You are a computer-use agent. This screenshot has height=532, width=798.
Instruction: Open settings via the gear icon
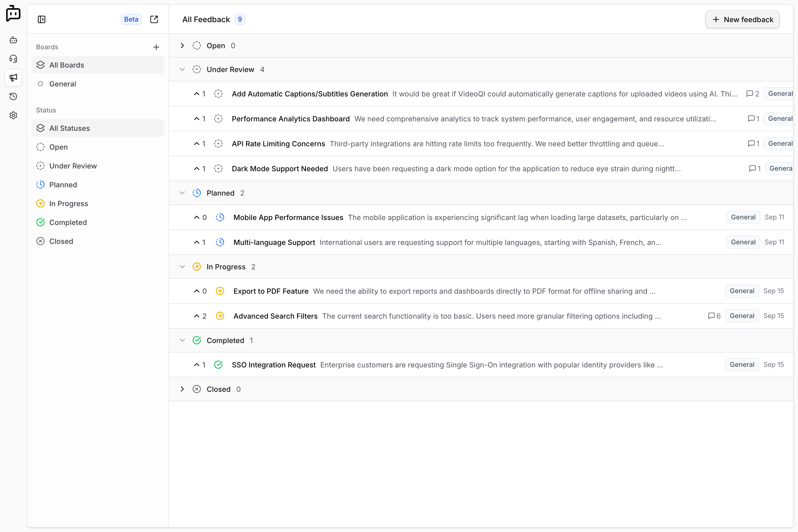(x=13, y=115)
